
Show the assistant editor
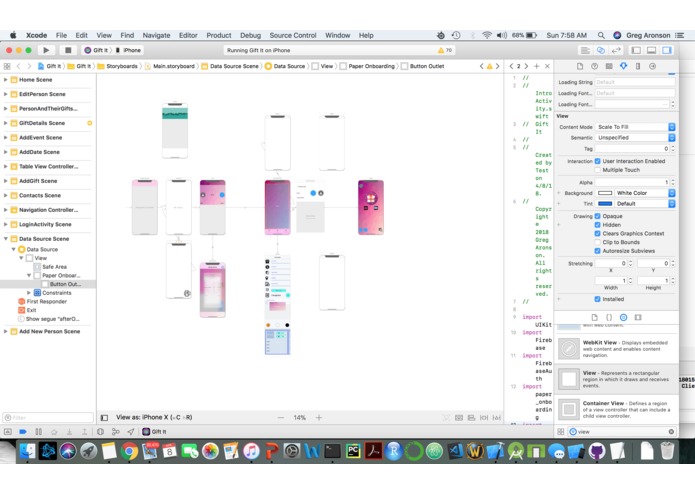(x=601, y=50)
